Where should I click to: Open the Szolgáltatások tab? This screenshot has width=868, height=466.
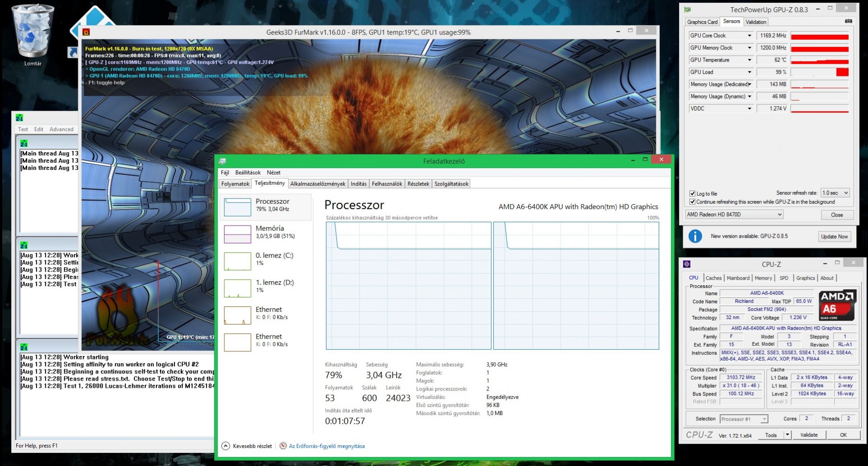(x=451, y=184)
